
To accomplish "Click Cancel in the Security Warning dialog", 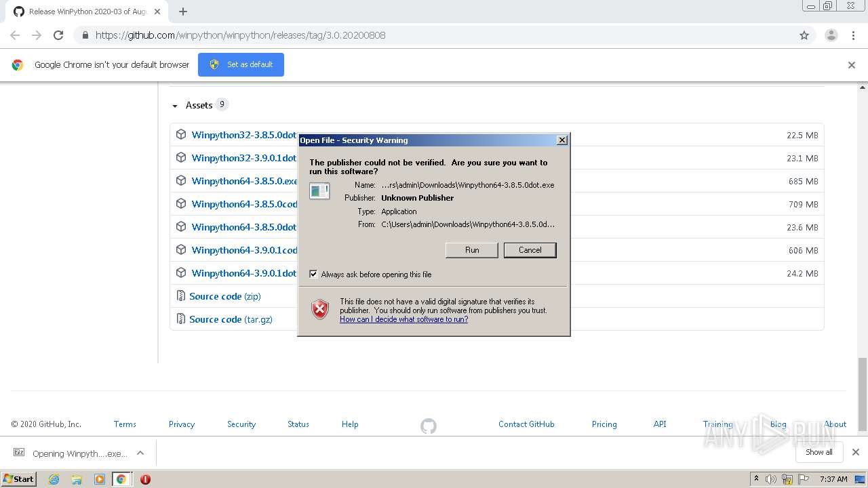I will (x=530, y=250).
